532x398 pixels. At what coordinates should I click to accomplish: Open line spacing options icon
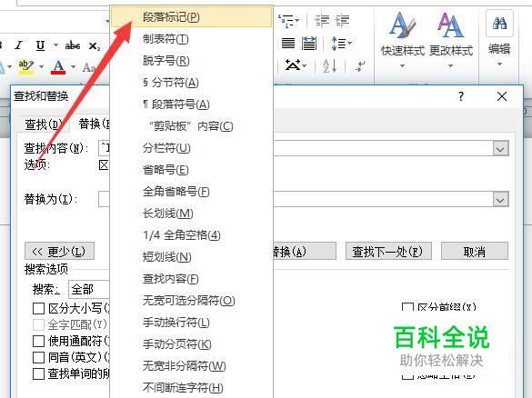[x=338, y=44]
